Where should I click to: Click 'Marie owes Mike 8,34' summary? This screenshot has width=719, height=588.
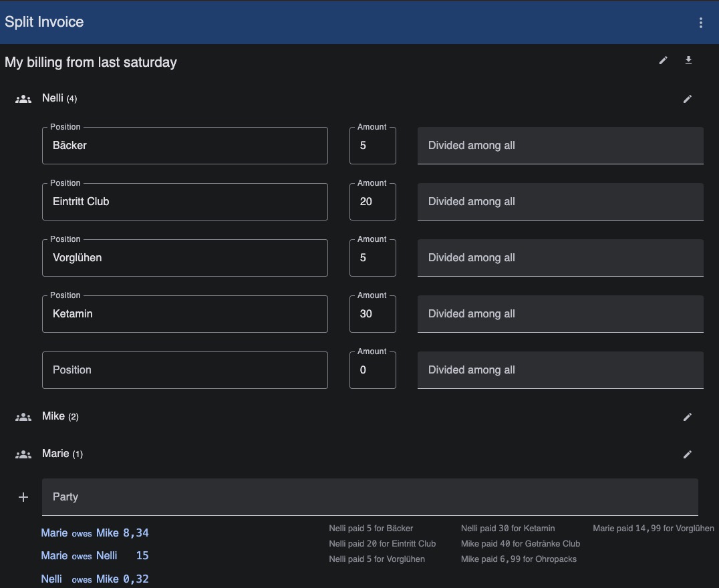pos(94,533)
